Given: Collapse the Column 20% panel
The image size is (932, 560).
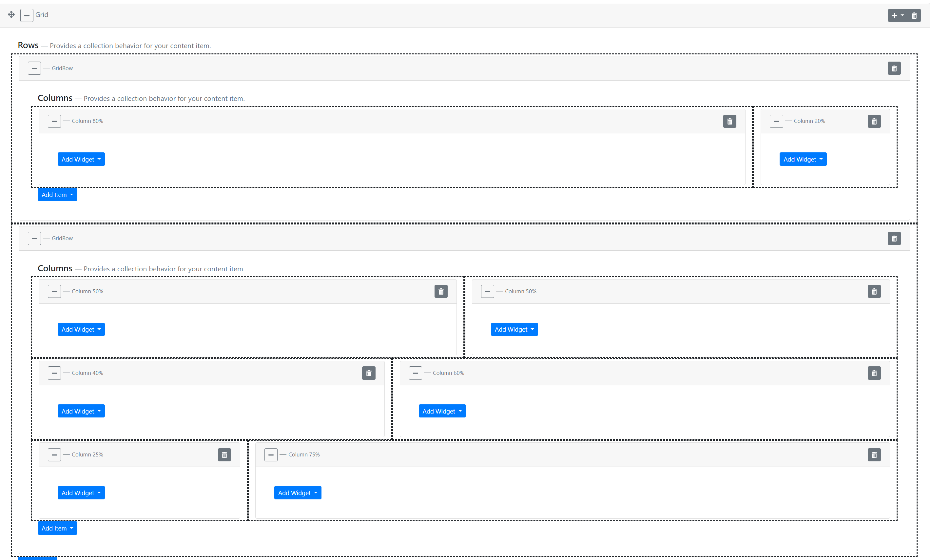Looking at the screenshot, I should (x=777, y=121).
